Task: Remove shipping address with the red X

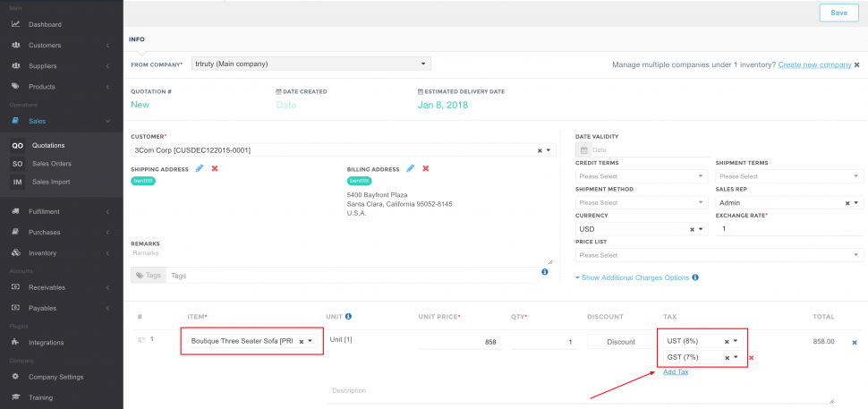Action: click(x=215, y=168)
